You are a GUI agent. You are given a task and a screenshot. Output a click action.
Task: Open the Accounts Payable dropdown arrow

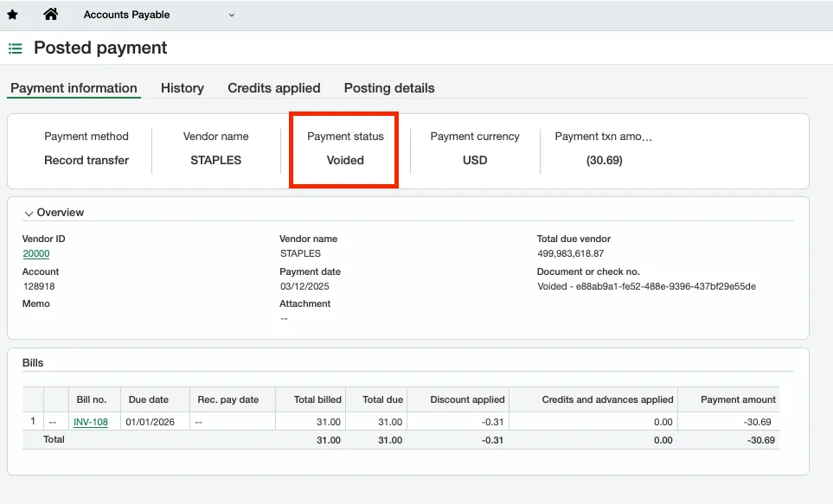tap(232, 16)
